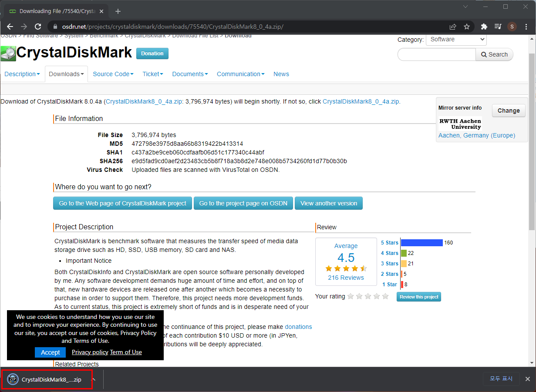
Task: Select the MD5 hash value text
Action: (x=187, y=144)
